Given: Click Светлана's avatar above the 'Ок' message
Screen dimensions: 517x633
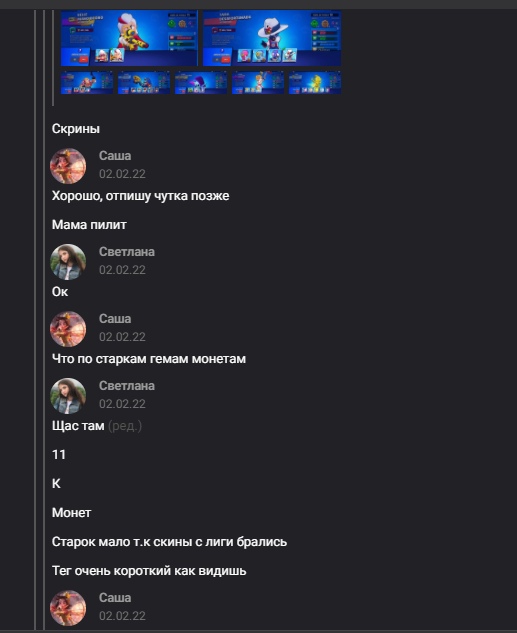Looking at the screenshot, I should (68, 262).
